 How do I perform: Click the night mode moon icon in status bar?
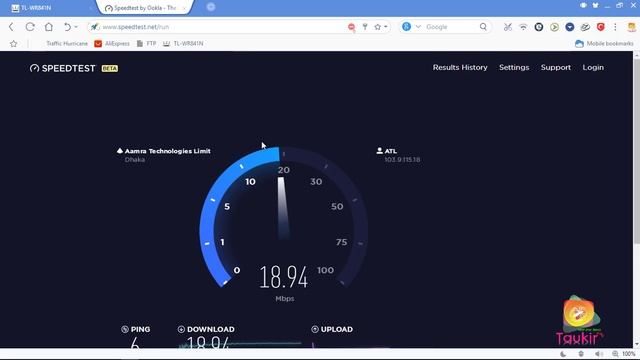coord(563,354)
